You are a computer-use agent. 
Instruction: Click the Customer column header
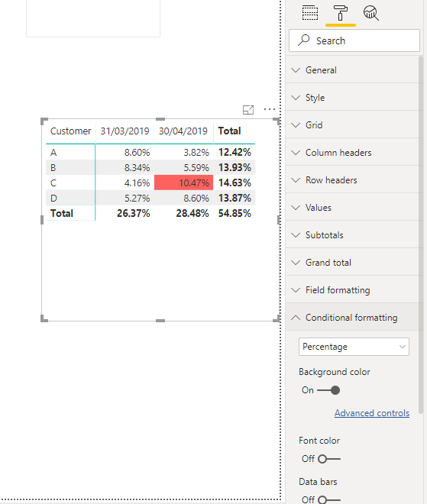(71, 131)
